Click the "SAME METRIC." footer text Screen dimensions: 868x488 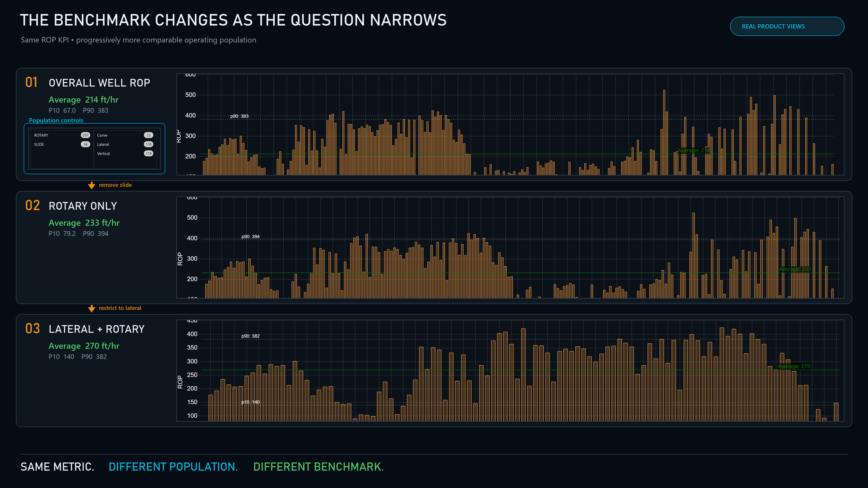(x=57, y=467)
